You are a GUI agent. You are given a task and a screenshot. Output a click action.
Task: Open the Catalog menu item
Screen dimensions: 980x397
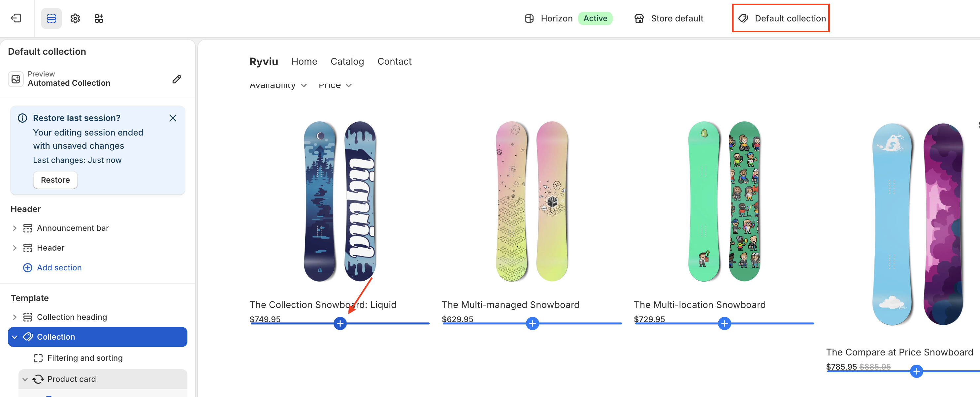[347, 62]
